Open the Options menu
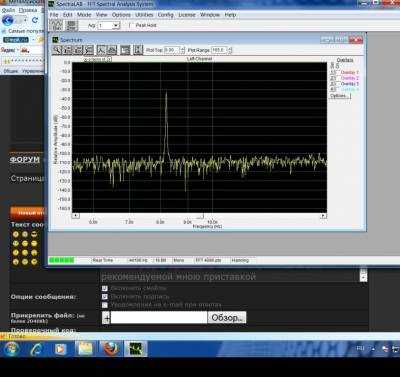Viewport: 400px width, 377px height. click(x=121, y=15)
